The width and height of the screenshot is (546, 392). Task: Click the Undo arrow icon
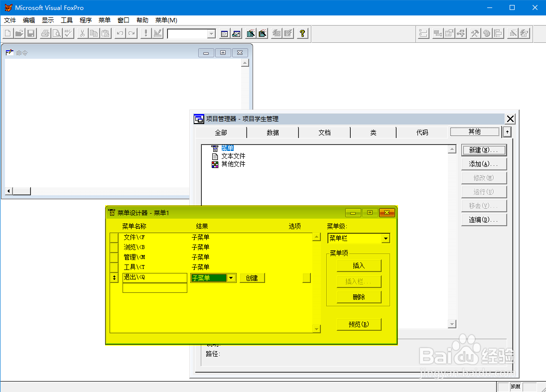[x=120, y=33]
